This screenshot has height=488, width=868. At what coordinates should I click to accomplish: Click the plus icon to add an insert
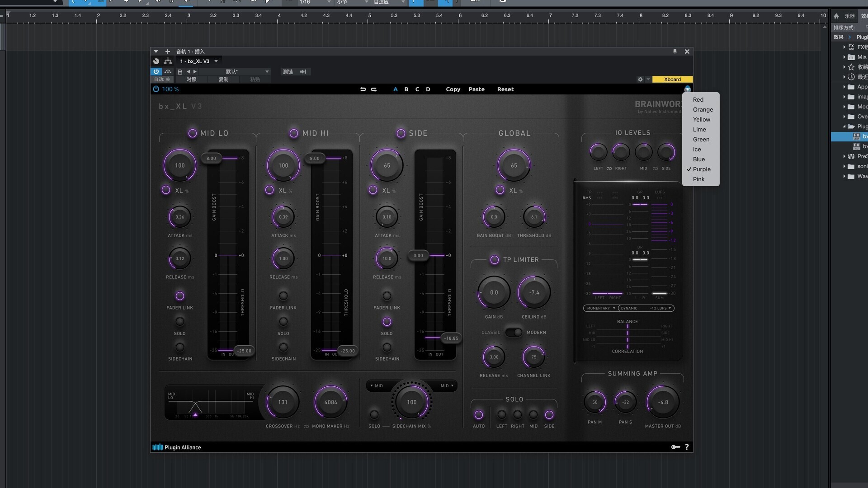pyautogui.click(x=167, y=52)
